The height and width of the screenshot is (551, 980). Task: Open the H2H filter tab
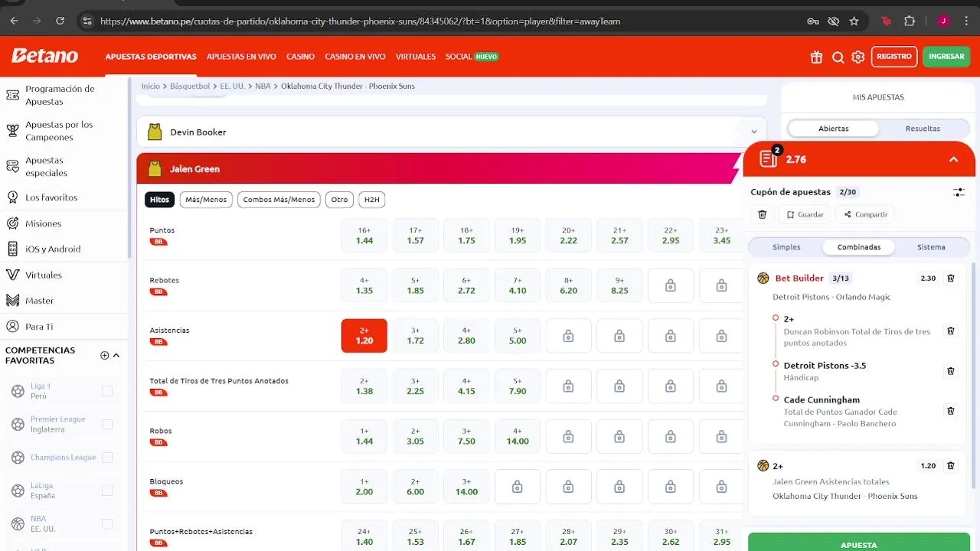tap(371, 200)
